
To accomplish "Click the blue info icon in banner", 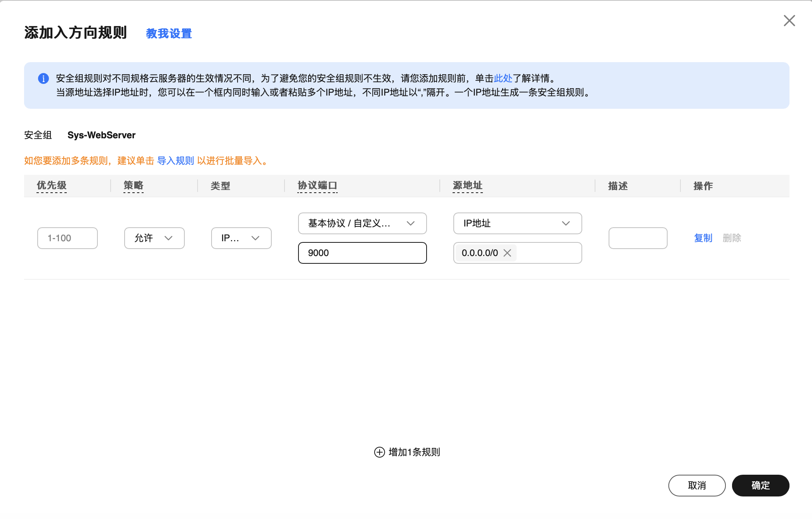I will point(43,78).
